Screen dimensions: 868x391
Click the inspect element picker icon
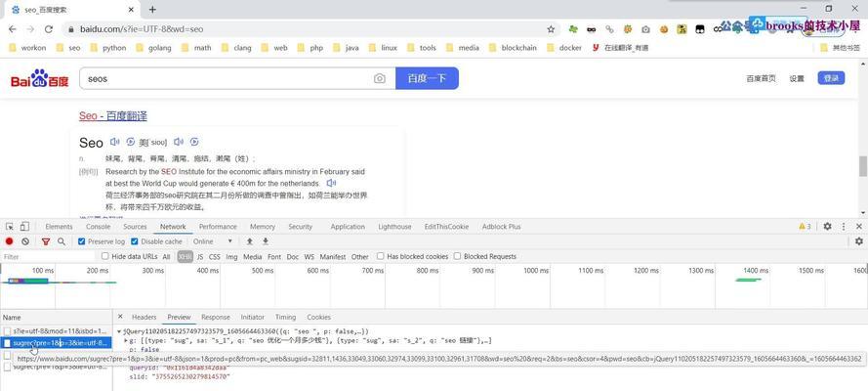(x=10, y=227)
